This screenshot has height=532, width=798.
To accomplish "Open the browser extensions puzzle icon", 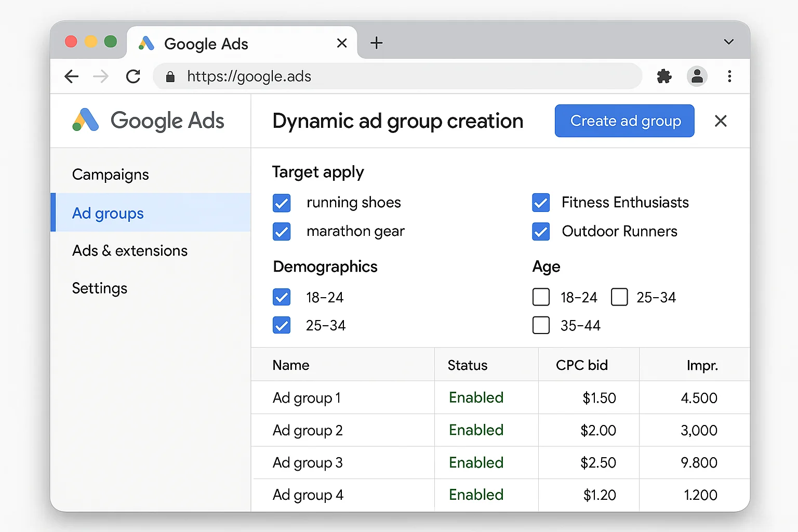I will [x=664, y=76].
